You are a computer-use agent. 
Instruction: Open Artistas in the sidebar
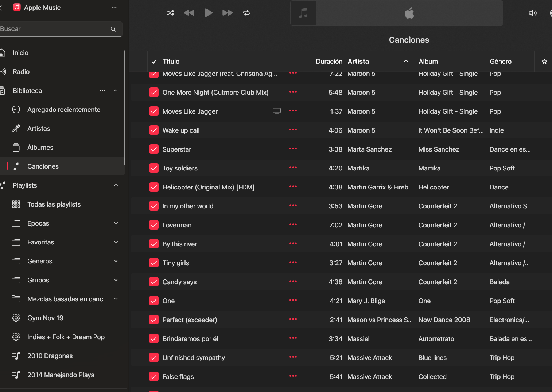pos(39,129)
